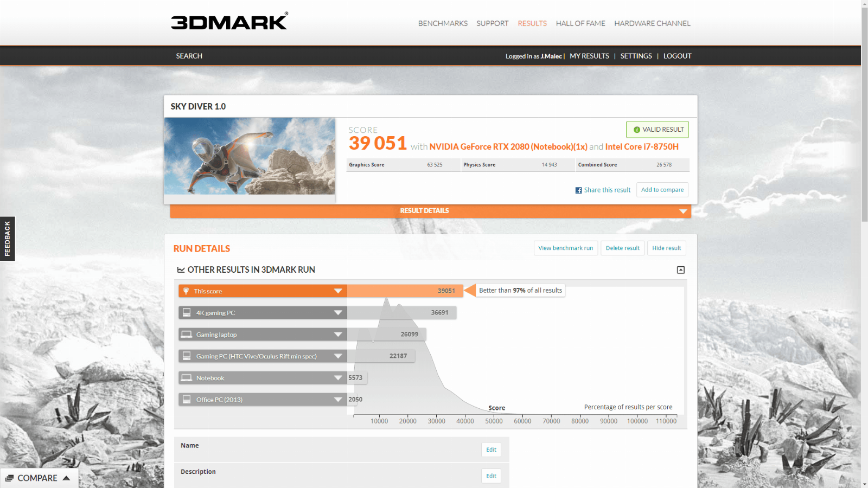Click the Add to compare button
The image size is (868, 488).
click(x=662, y=190)
